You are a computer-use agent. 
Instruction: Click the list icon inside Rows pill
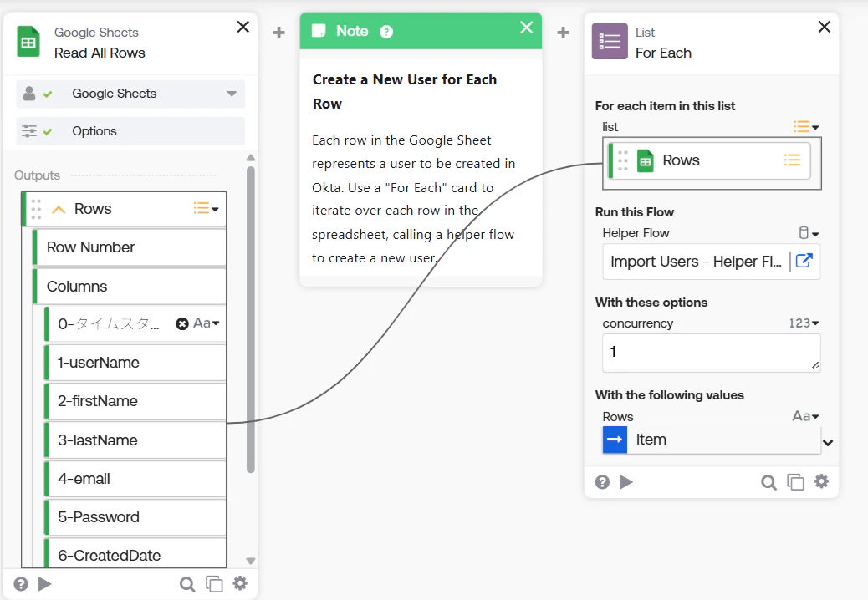pyautogui.click(x=792, y=160)
